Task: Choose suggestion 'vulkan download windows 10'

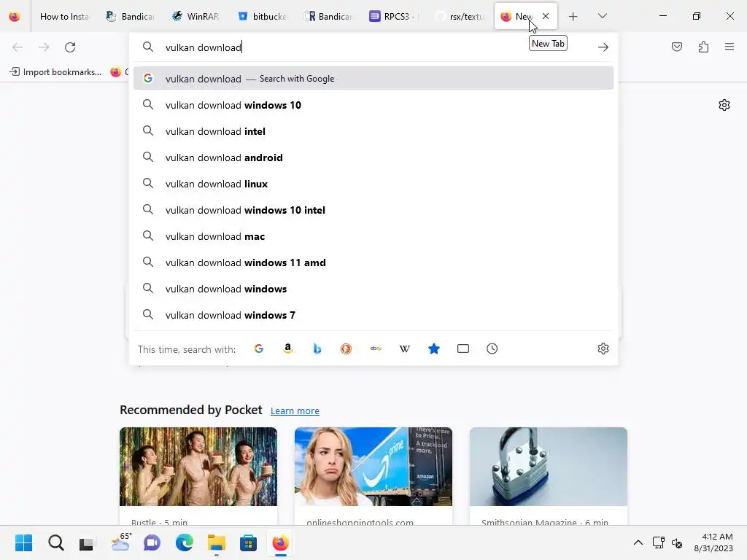Action: [373, 105]
